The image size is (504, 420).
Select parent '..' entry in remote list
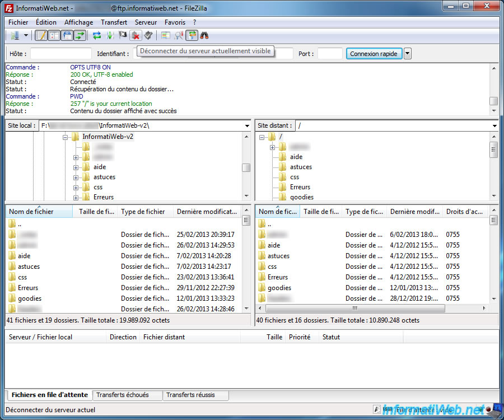269,224
